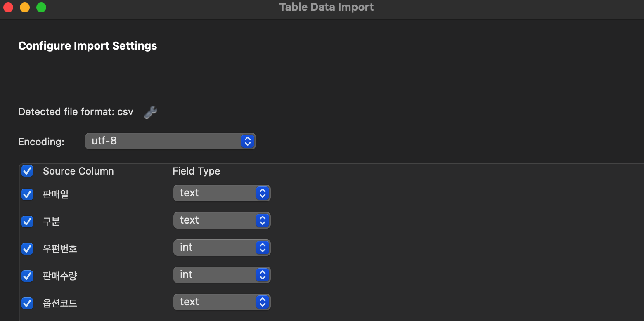Minimize window with yellow button
This screenshot has height=321, width=644.
click(25, 7)
